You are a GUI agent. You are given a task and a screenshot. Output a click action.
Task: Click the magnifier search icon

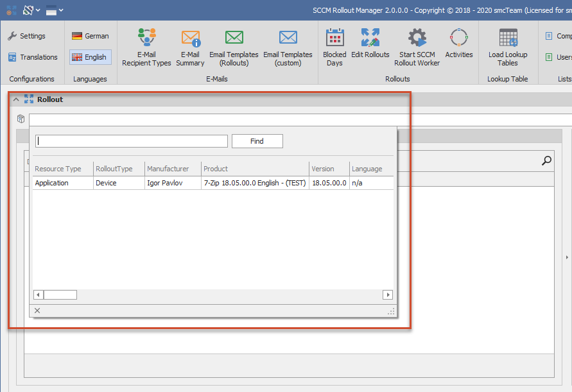[x=546, y=160]
